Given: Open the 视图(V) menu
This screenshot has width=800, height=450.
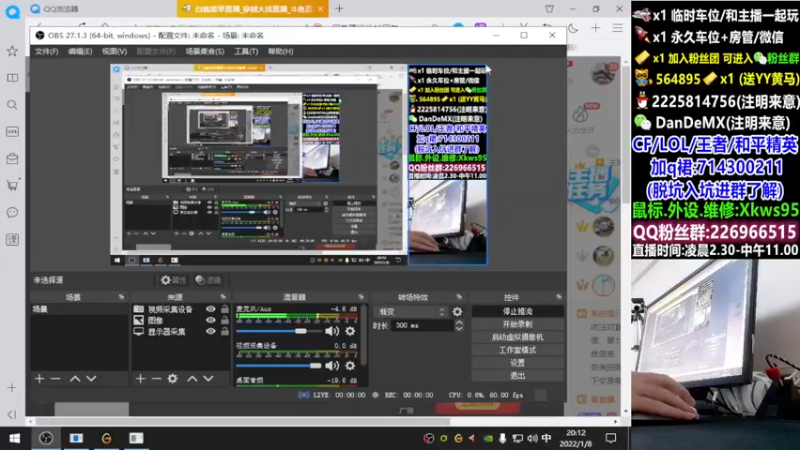Looking at the screenshot, I should coord(114,52).
